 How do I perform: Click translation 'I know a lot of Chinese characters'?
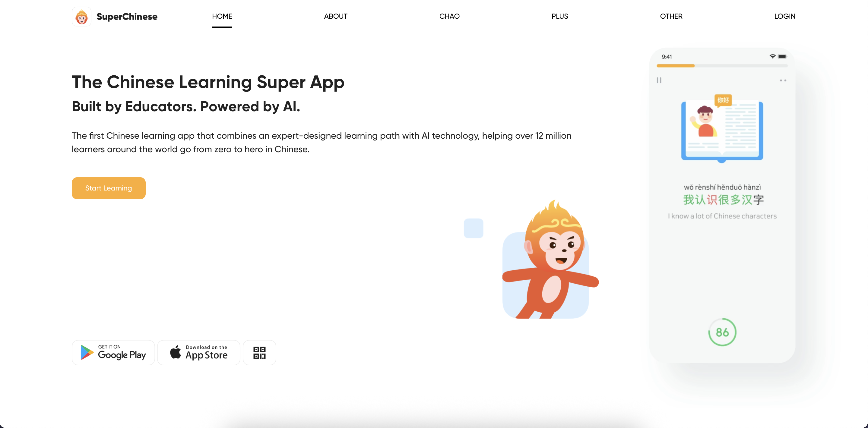coord(722,216)
